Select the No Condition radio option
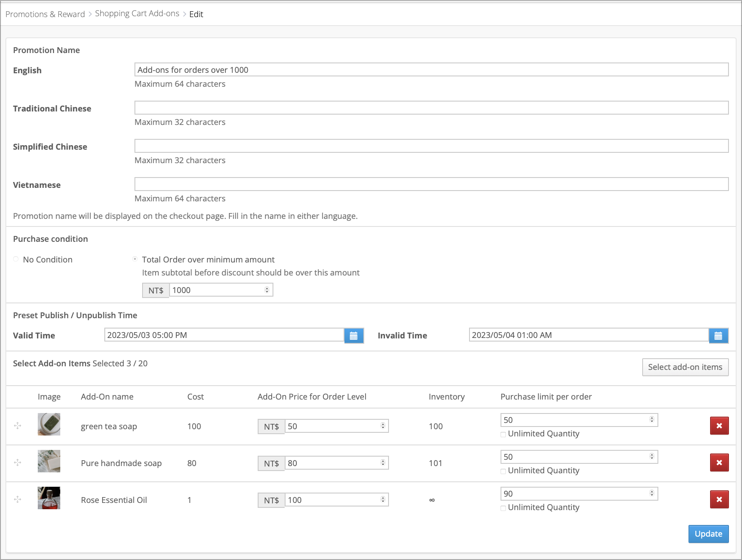Screen dimensions: 742x560 (16, 259)
